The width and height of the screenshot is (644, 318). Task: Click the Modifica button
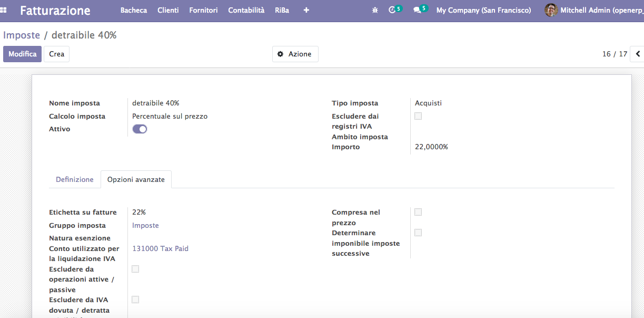click(x=22, y=54)
